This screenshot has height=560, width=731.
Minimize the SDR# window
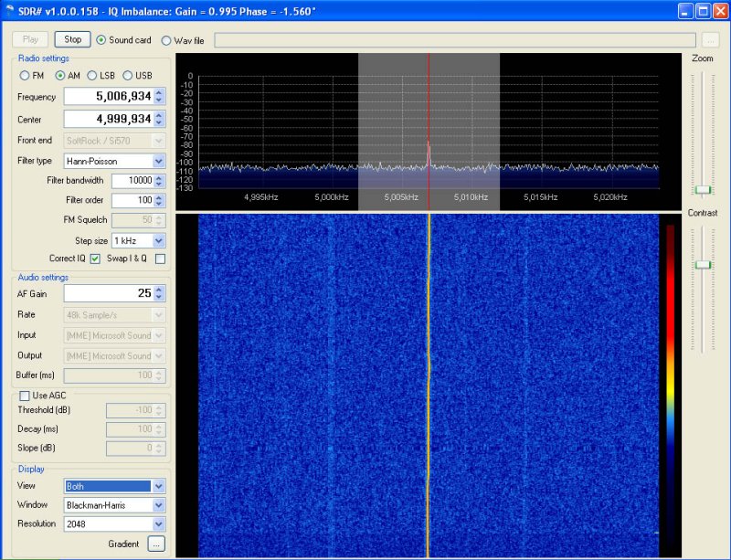[x=684, y=11]
